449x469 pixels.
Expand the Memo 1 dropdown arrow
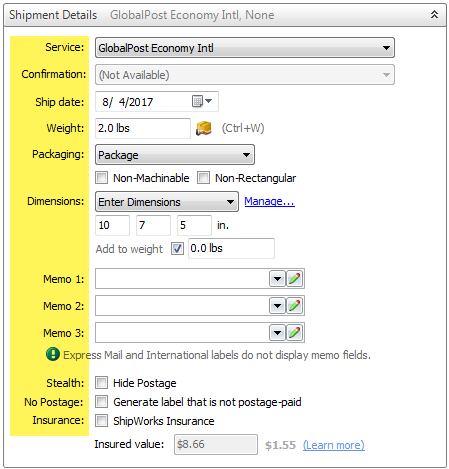[x=277, y=279]
